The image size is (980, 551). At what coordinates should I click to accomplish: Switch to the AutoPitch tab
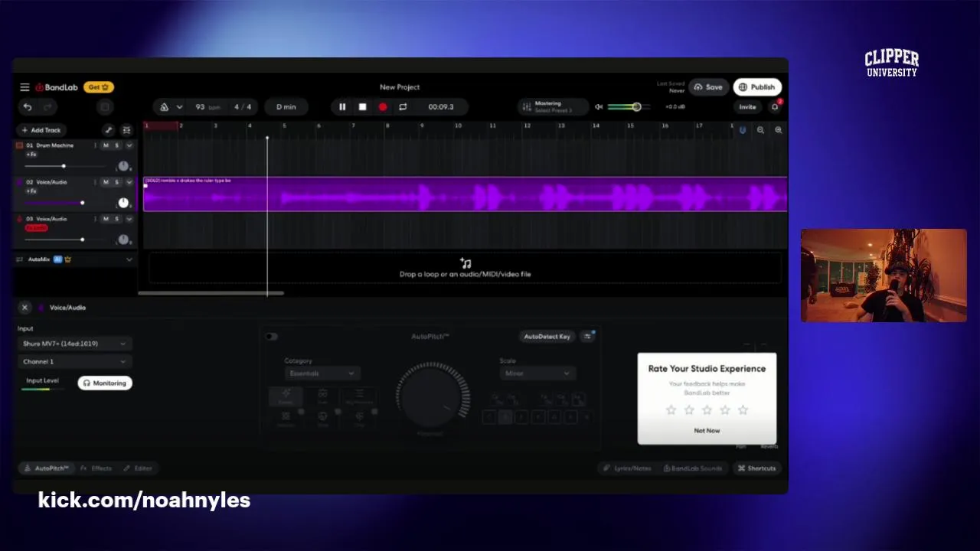[47, 468]
